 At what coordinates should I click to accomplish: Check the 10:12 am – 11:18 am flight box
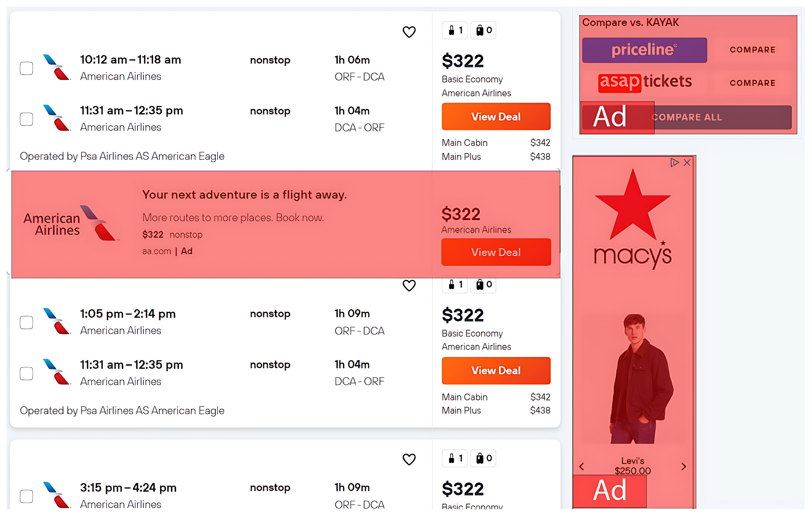pos(26,68)
